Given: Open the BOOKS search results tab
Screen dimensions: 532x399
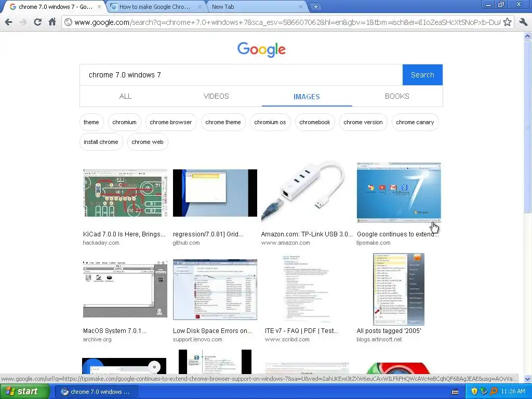Looking at the screenshot, I should (397, 96).
